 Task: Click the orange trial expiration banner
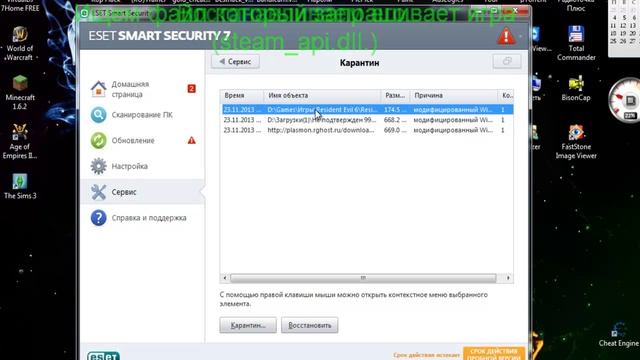coord(494,353)
